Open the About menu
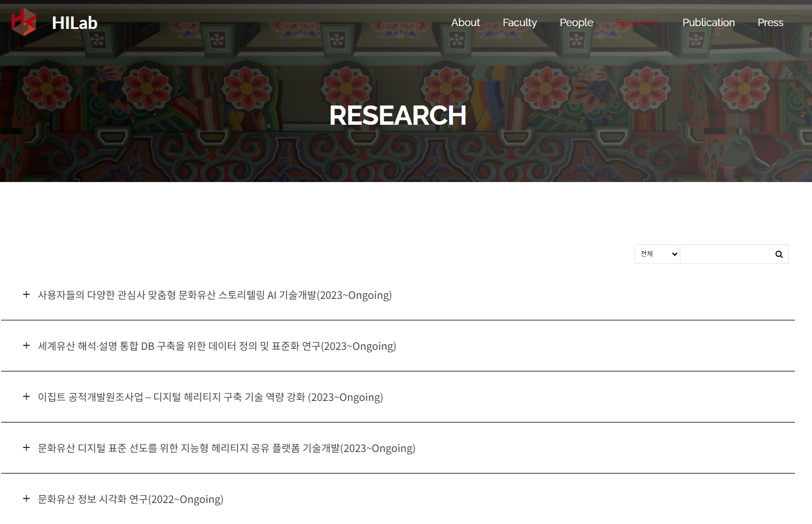 pos(465,23)
